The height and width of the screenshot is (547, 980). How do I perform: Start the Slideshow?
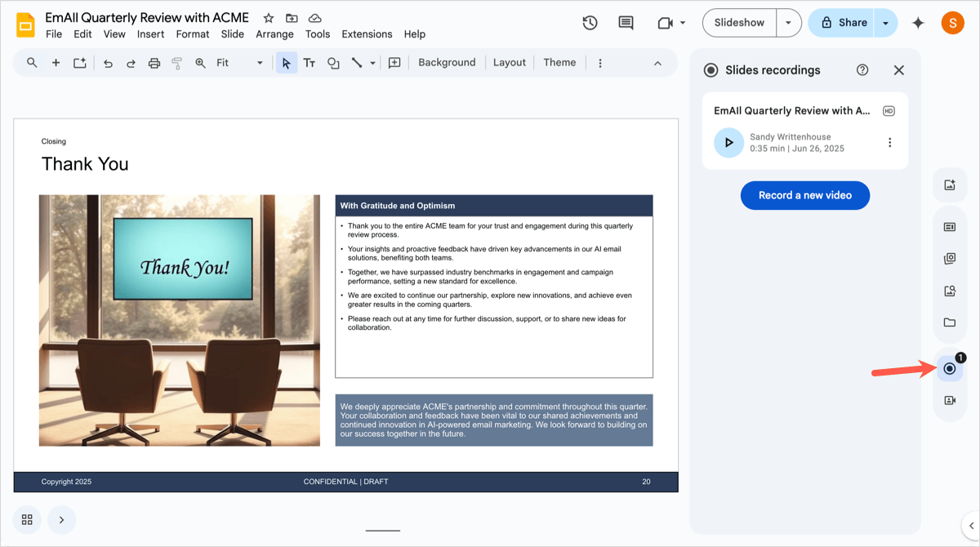[x=739, y=23]
